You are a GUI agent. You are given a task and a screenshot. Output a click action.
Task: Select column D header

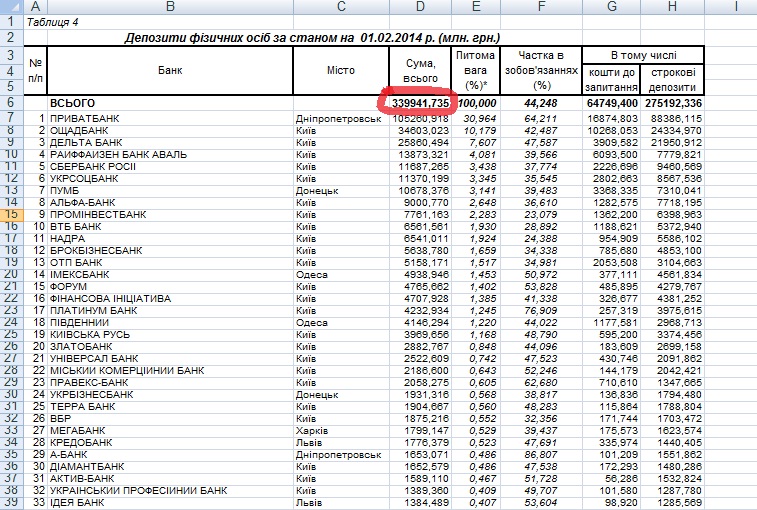[420, 7]
